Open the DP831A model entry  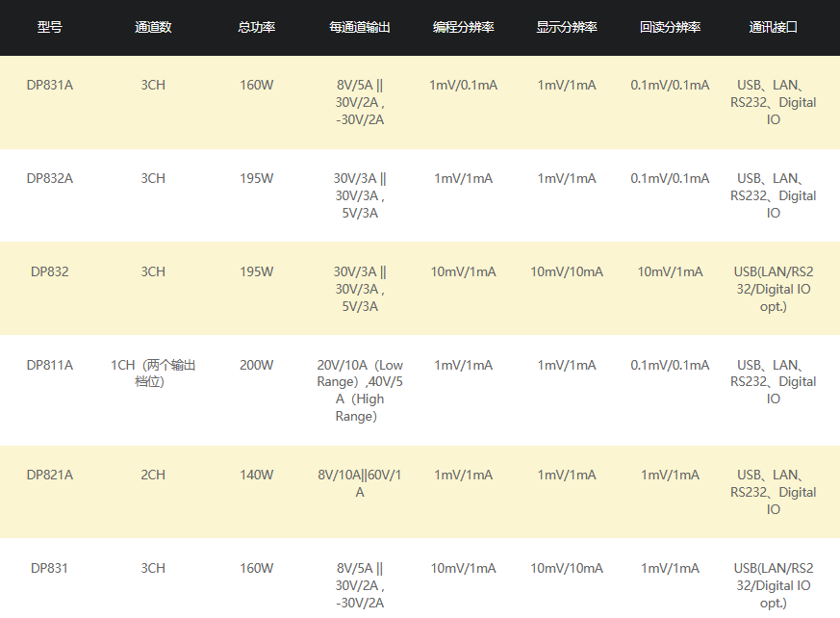point(50,85)
